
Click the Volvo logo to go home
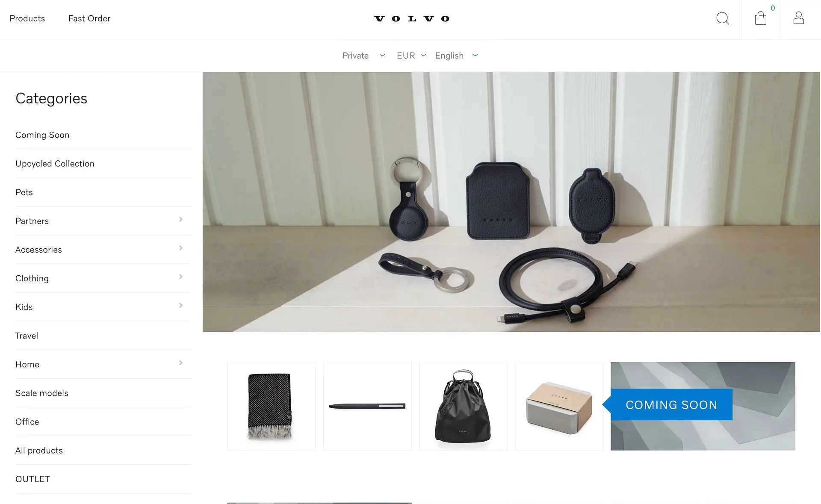[x=410, y=18]
